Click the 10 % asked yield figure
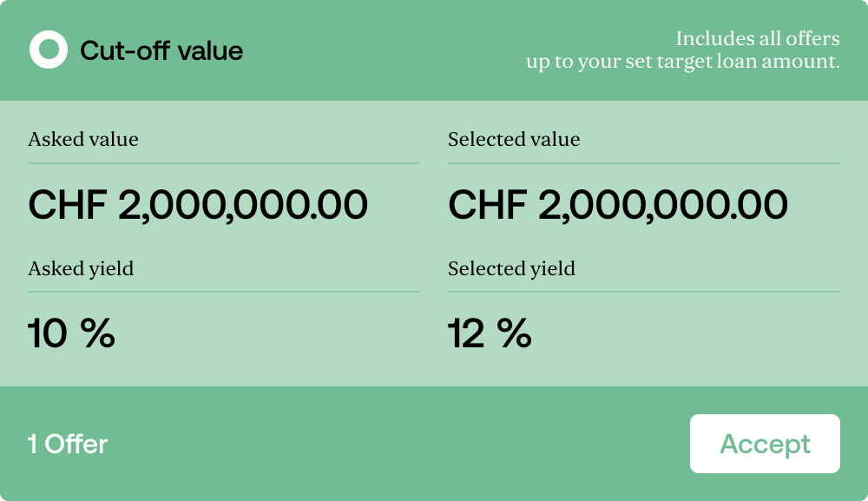 [x=71, y=334]
